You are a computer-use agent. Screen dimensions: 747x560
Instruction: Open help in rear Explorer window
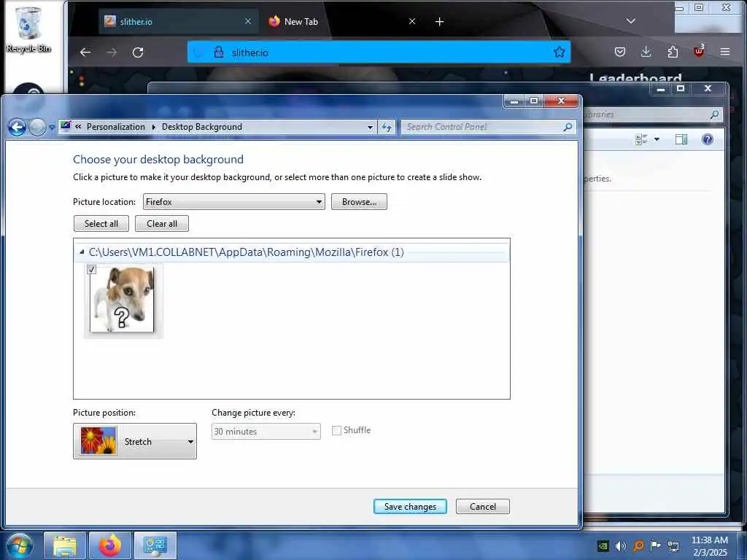coord(708,139)
